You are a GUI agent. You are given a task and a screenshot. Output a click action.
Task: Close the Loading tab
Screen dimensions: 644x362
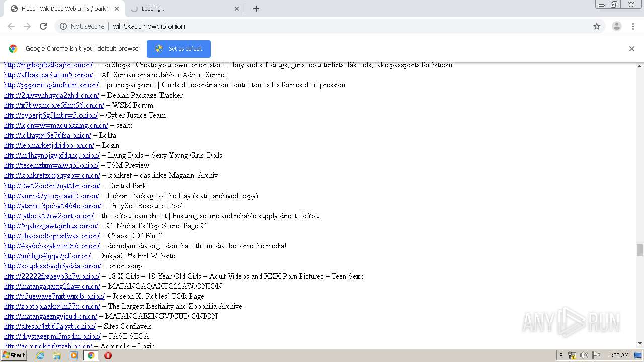(x=237, y=9)
